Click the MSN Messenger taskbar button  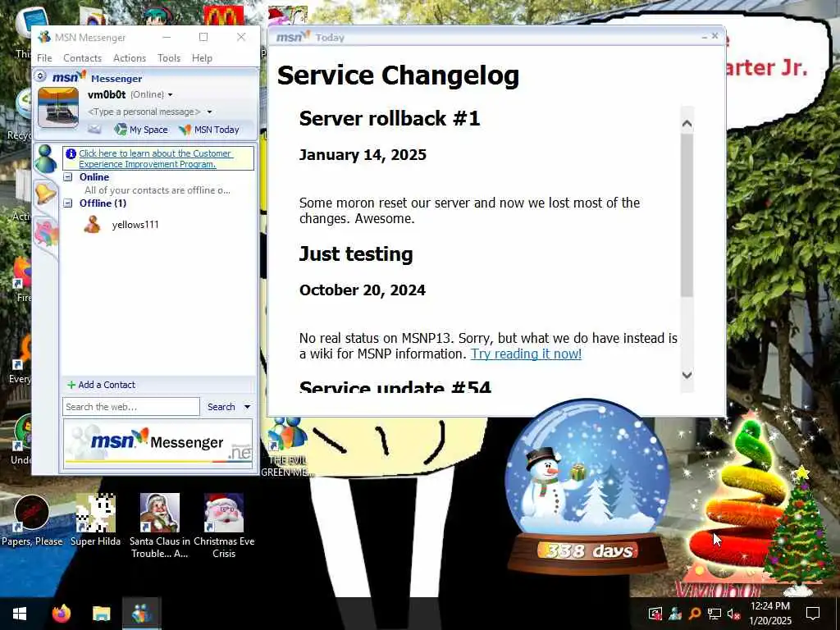141,614
